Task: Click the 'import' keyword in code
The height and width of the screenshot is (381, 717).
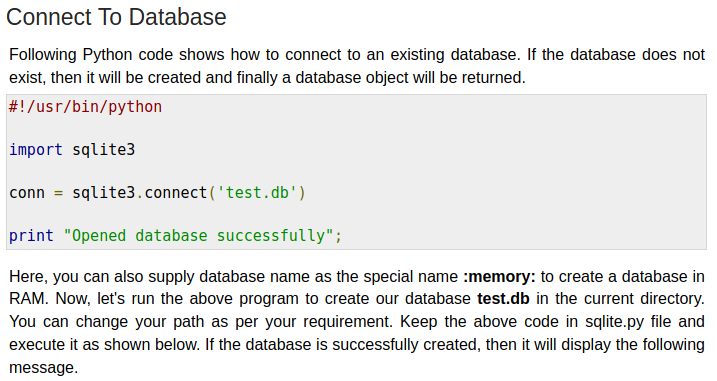Action: tap(36, 150)
